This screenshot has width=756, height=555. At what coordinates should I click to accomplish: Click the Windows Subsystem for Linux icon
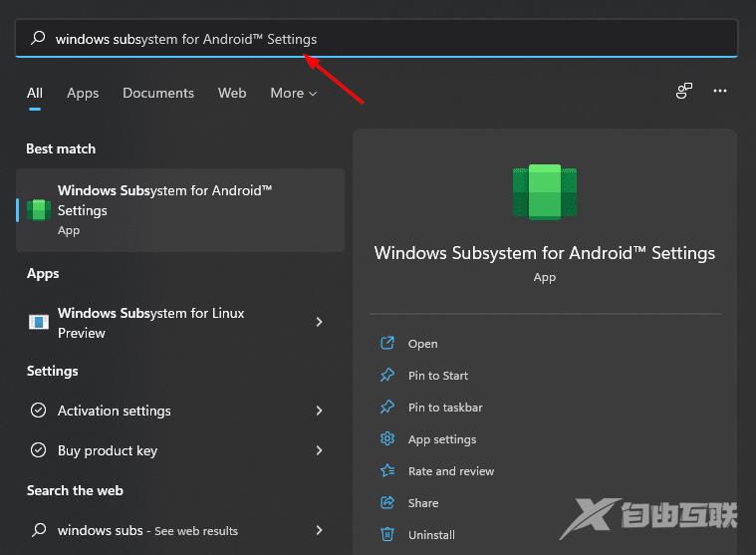coord(39,322)
